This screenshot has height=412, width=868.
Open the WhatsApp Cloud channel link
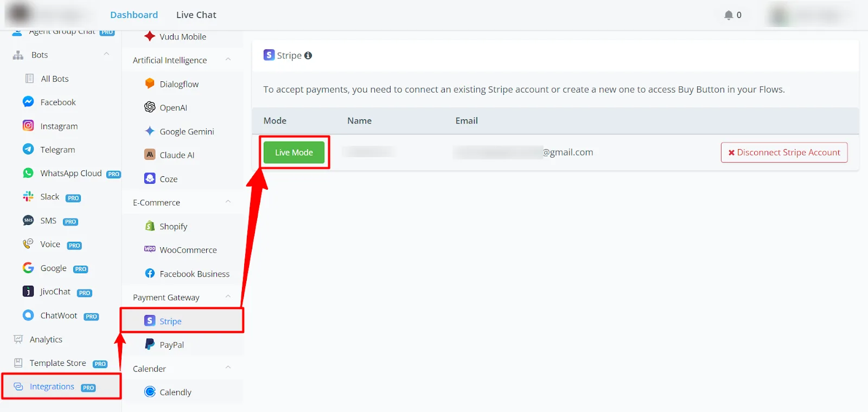point(71,173)
